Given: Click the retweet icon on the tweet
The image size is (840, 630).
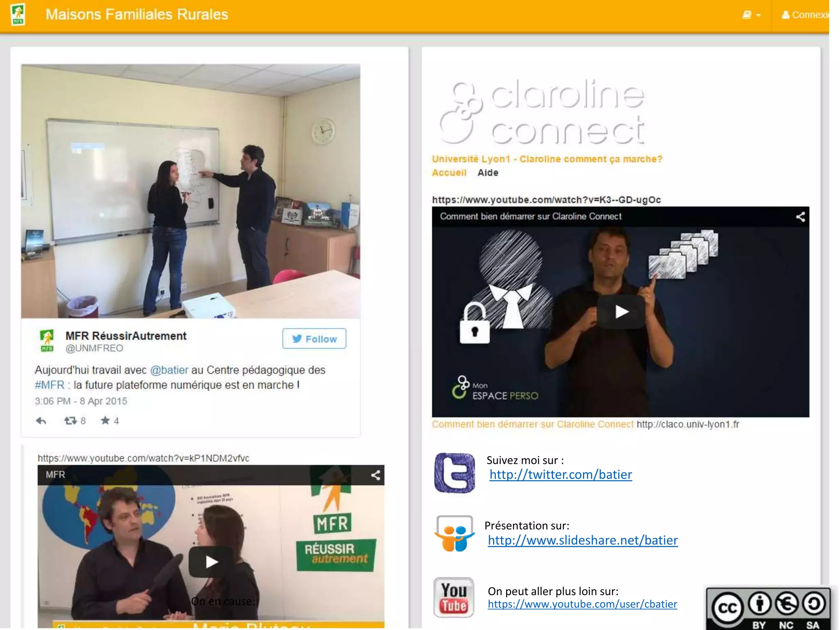Looking at the screenshot, I should tap(71, 421).
